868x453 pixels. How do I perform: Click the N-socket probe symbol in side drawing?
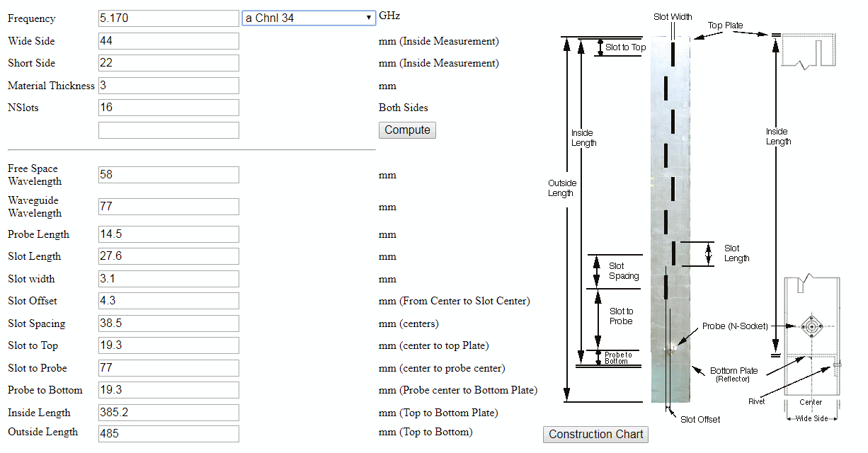click(811, 327)
